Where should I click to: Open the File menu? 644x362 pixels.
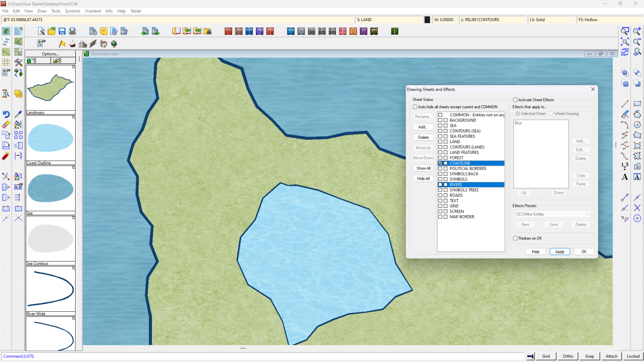(6, 11)
